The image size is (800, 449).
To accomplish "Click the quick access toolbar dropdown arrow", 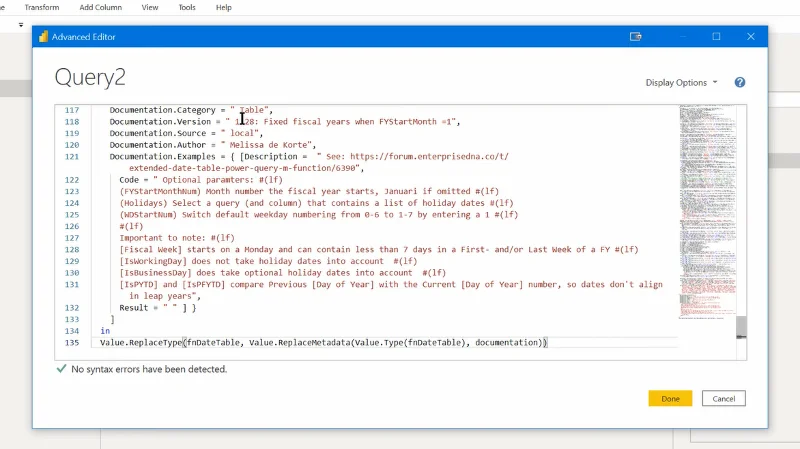I will (x=21, y=24).
